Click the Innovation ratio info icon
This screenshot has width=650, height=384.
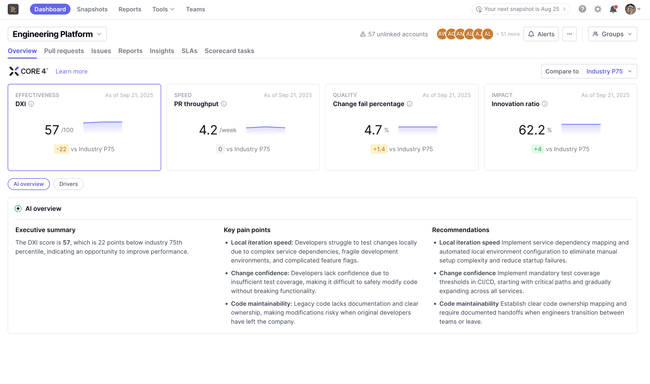point(545,104)
